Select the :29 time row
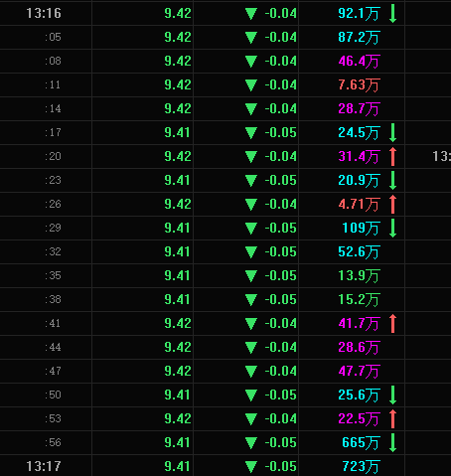This screenshot has height=476, width=451. tap(225, 228)
